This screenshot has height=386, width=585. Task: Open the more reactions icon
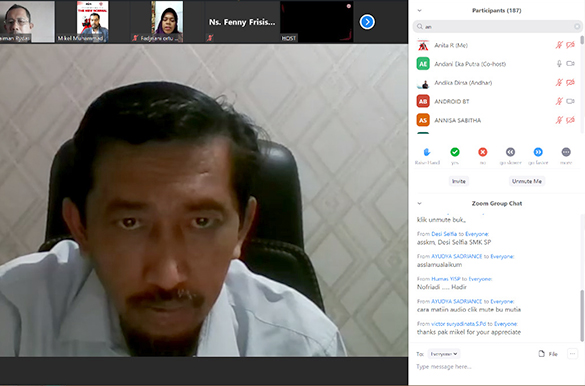click(x=566, y=152)
